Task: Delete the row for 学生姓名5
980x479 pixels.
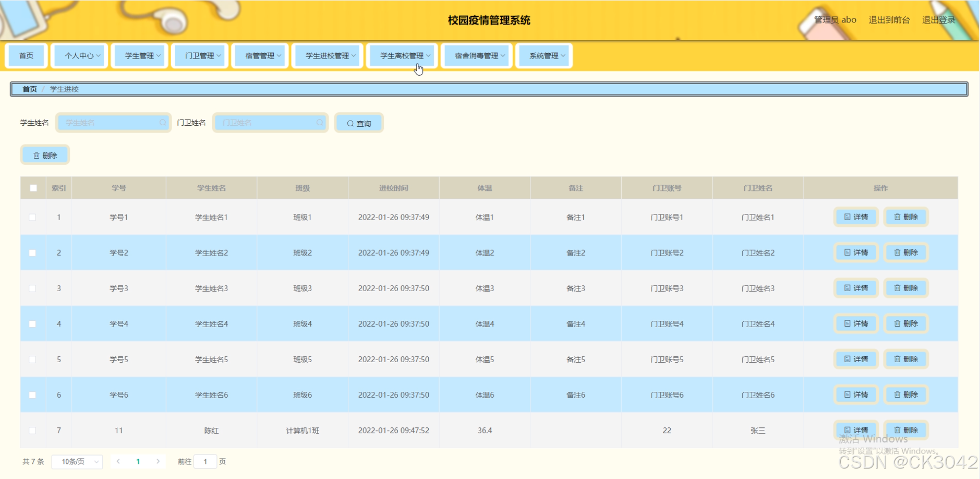Action: click(906, 359)
